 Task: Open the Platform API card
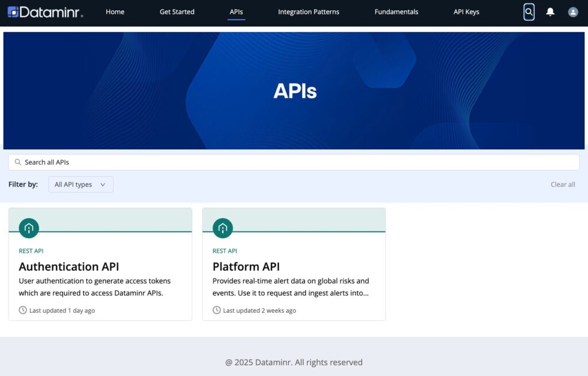click(x=293, y=266)
